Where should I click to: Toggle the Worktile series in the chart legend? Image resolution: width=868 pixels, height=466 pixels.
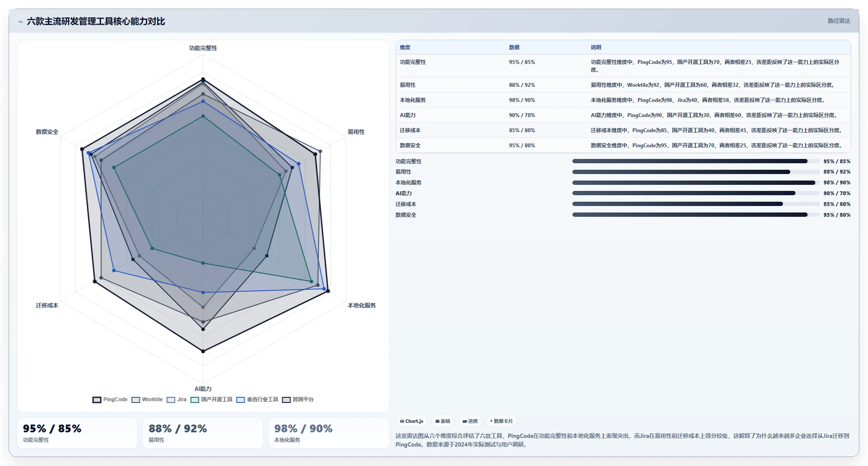pos(147,399)
